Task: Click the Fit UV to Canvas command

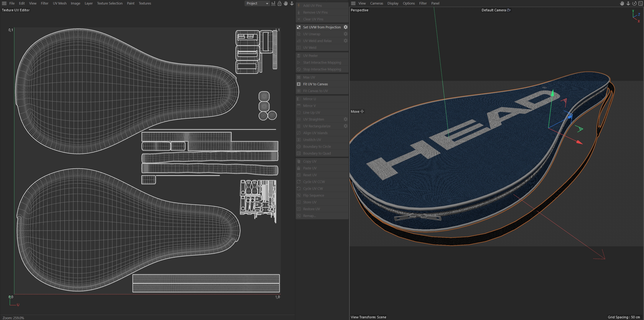Action: tap(315, 84)
